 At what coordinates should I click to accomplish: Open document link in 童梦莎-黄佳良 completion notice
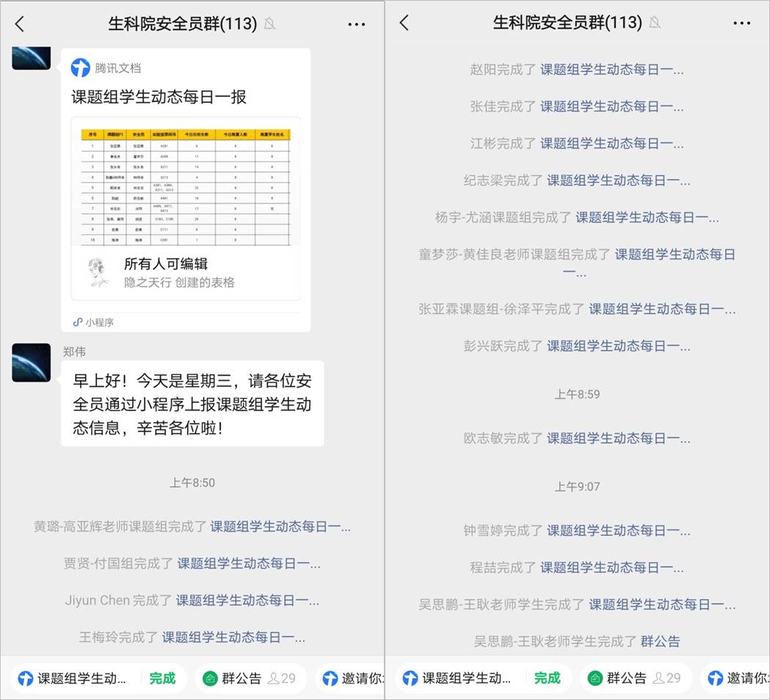pyautogui.click(x=674, y=255)
